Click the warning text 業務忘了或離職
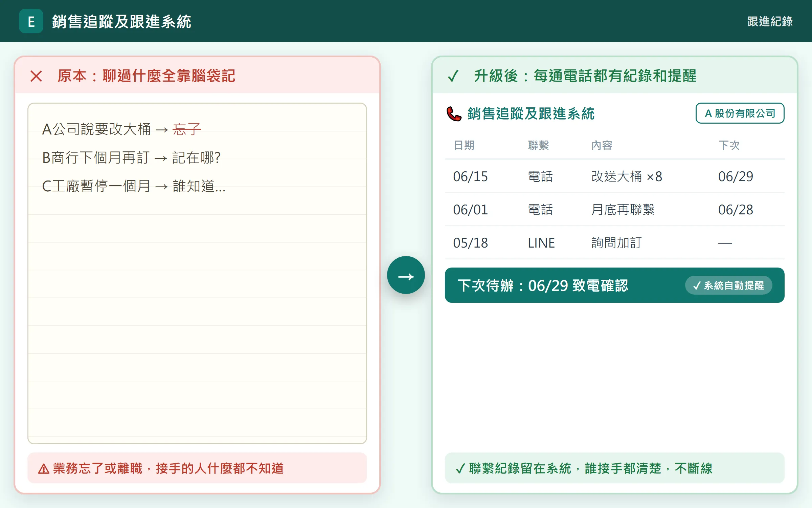Screen dimensions: 812x508 pyautogui.click(x=98, y=468)
